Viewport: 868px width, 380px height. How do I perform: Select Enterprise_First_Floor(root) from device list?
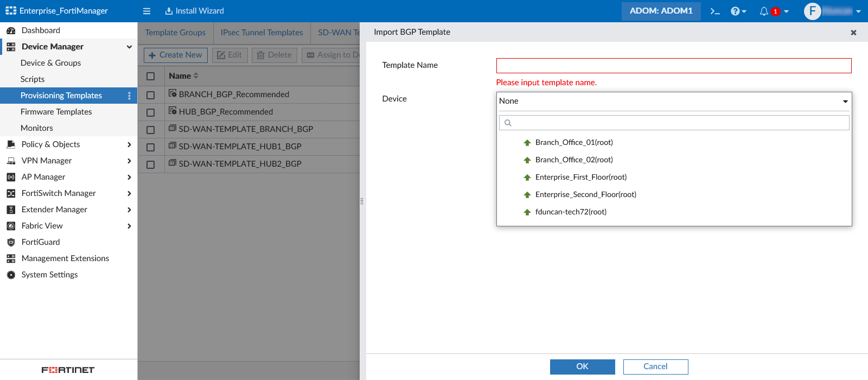pos(581,177)
